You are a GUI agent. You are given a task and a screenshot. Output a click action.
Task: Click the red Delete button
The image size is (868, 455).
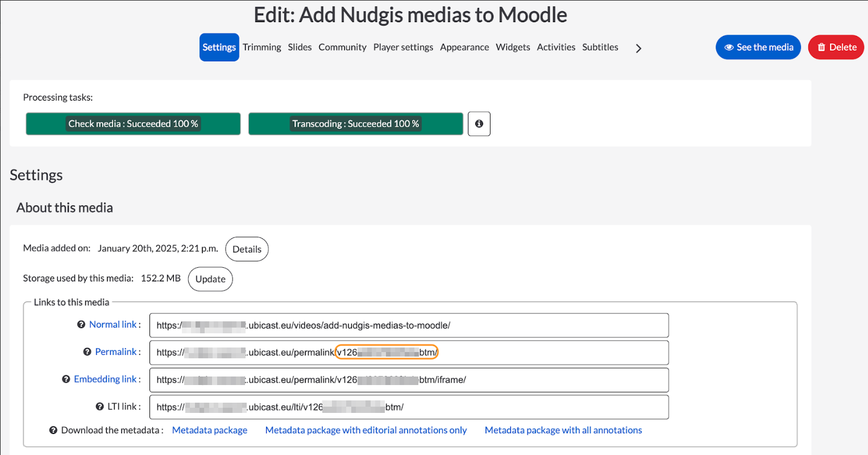[x=836, y=47]
